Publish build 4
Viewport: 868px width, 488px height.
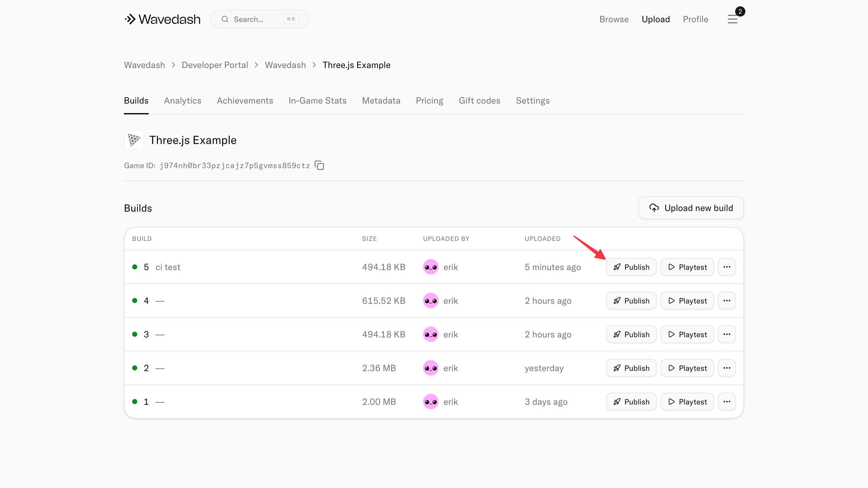631,301
